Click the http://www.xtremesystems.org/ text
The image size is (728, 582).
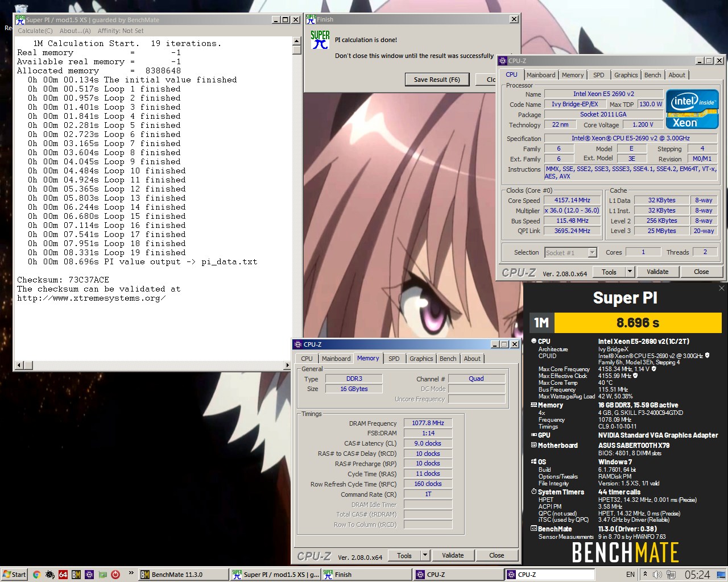point(92,298)
